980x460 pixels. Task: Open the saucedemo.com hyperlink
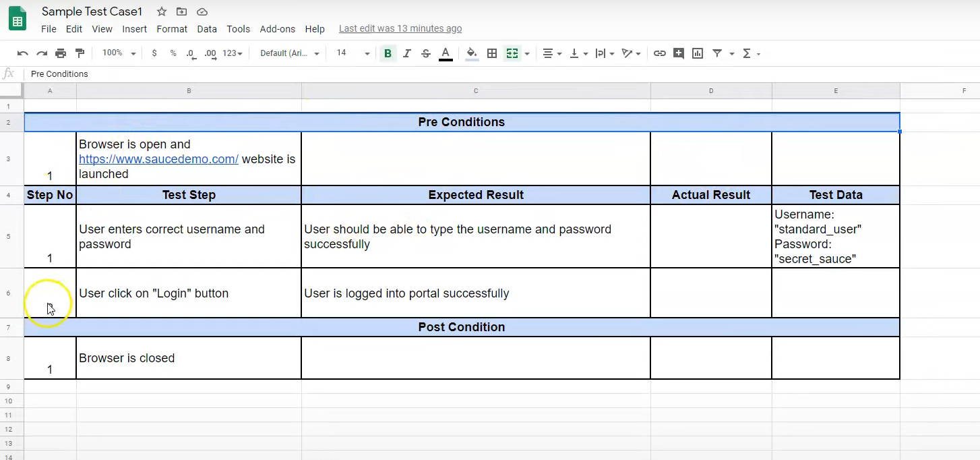point(158,159)
